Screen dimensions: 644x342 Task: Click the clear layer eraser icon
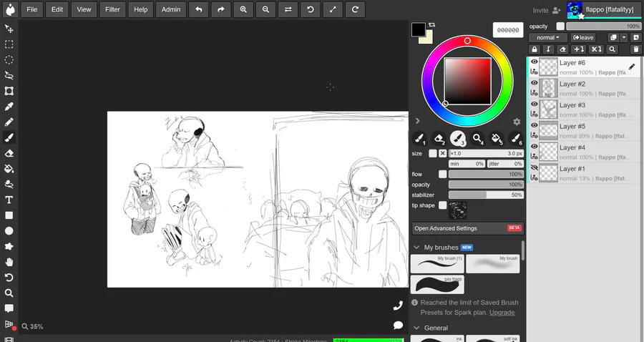pos(562,49)
